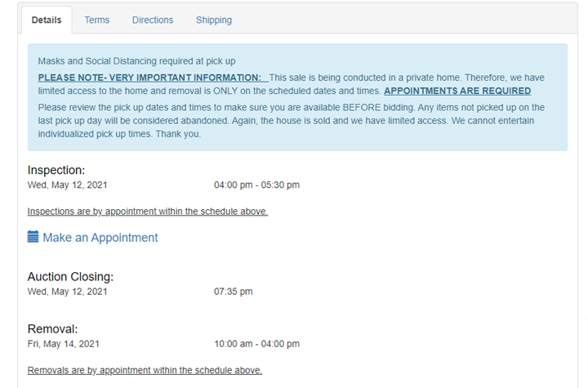Open the Make an Appointment link
Image resolution: width=588 pixels, height=388 pixels.
coord(100,238)
